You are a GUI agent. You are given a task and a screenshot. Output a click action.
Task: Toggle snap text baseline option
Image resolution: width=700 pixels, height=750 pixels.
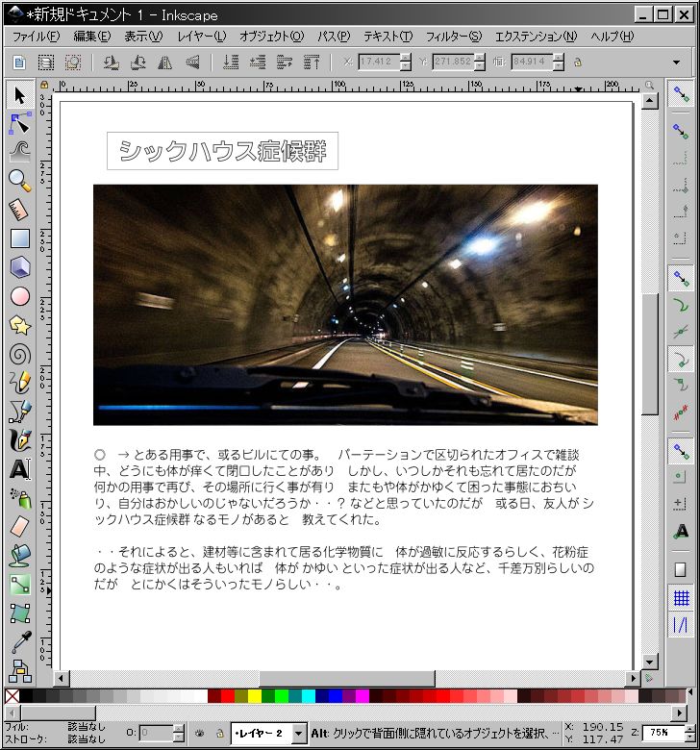(681, 532)
